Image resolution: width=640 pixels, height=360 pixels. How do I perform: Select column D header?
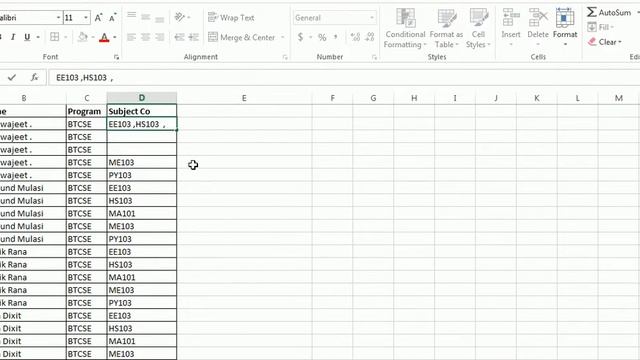coord(142,98)
